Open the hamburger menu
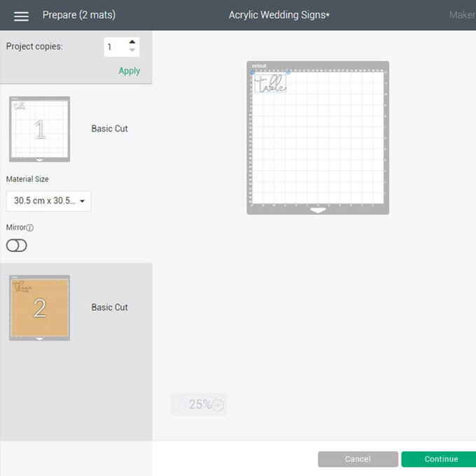The height and width of the screenshot is (476, 476). [21, 15]
